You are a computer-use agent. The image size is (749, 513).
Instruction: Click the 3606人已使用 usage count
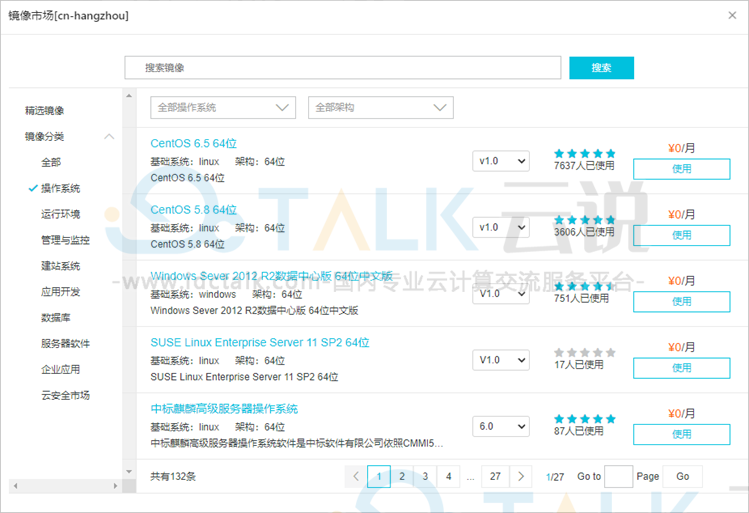click(x=584, y=232)
